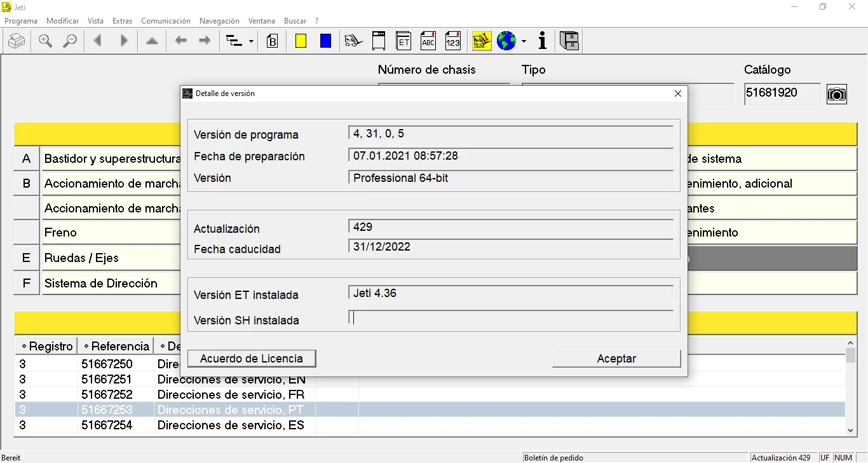
Task: Sort by the Registro column header
Action: 46,346
